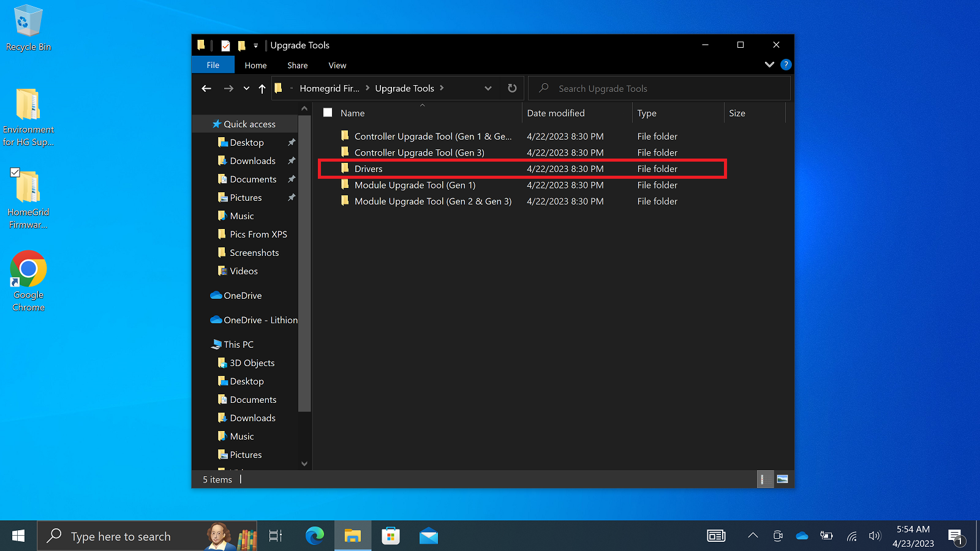Switch to large icons view layout
The image size is (980, 551).
(782, 479)
